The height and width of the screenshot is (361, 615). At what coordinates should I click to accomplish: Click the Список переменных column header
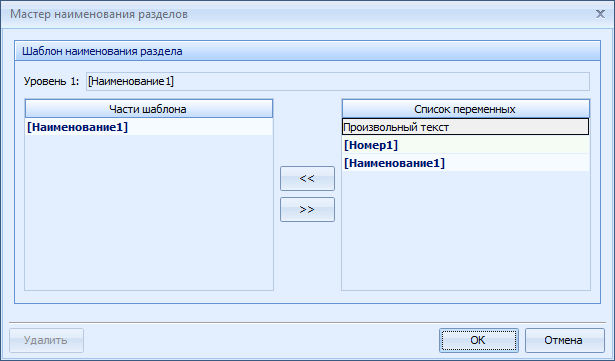[465, 109]
